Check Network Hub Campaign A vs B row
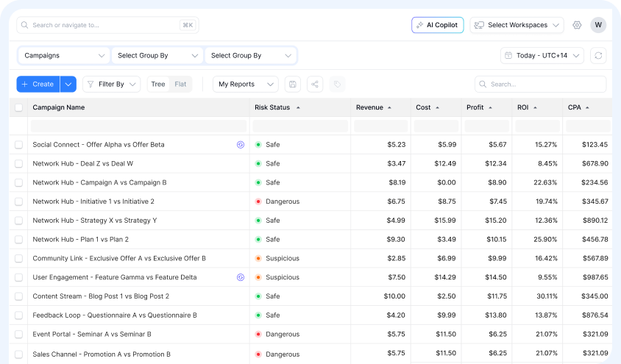The width and height of the screenshot is (621, 364). [x=18, y=183]
